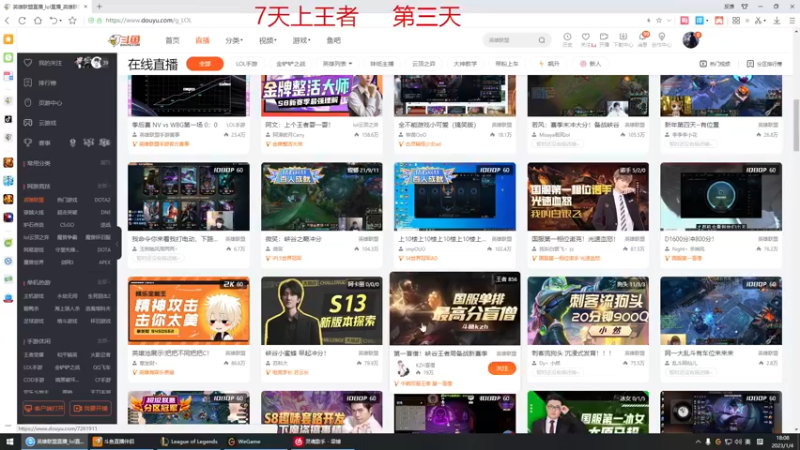Viewport: 800px width, 450px height.
Task: Click the page vertical scrollbar
Action: click(x=795, y=126)
